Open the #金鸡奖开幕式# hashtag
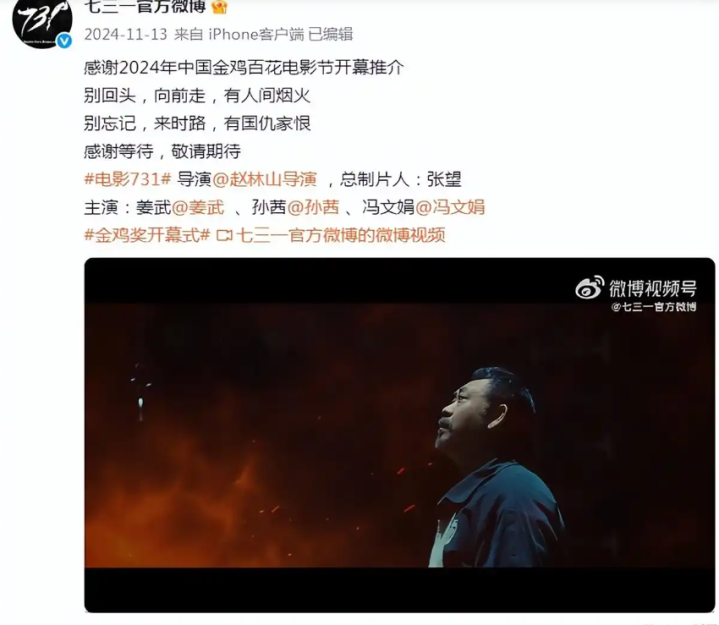Viewport: 719px width, 625px height. tap(147, 235)
